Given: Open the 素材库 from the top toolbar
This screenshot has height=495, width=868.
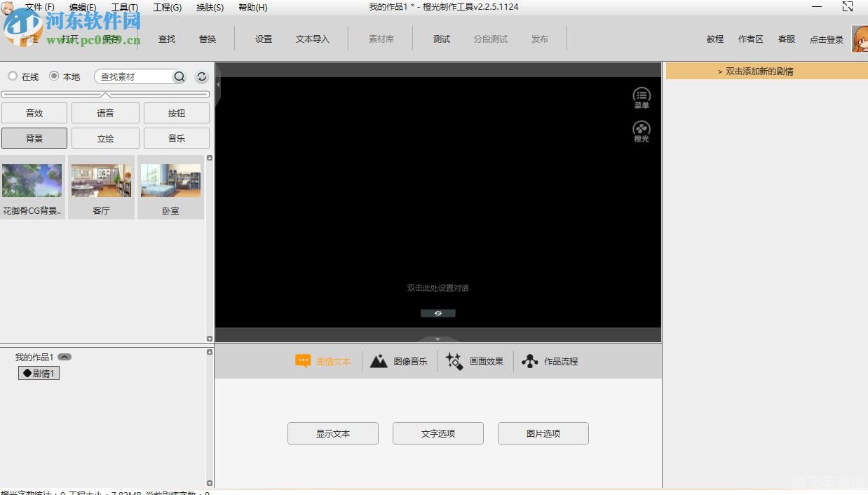Looking at the screenshot, I should (x=380, y=39).
